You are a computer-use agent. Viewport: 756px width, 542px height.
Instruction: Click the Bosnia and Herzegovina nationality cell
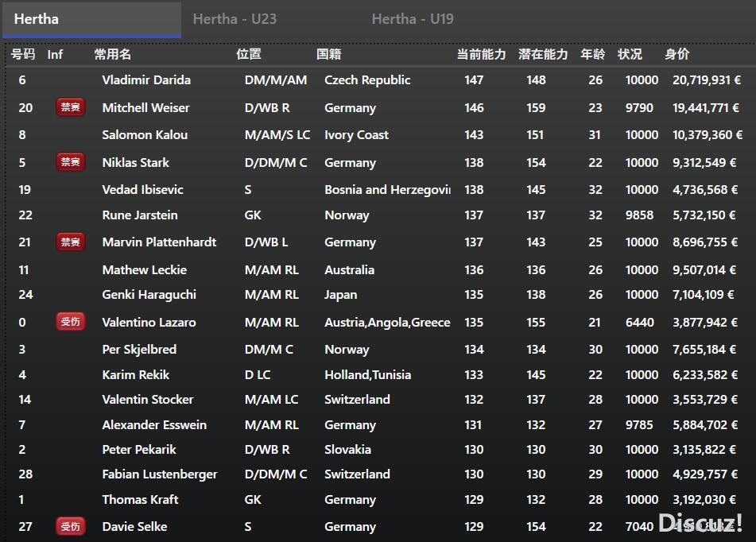point(388,189)
